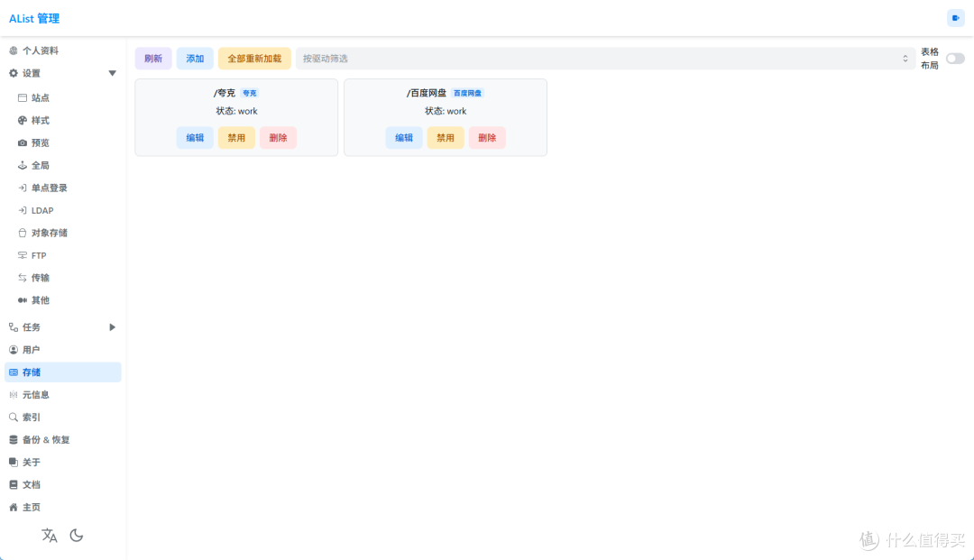Click the 文档 book icon
The image size is (974, 560).
(x=13, y=484)
